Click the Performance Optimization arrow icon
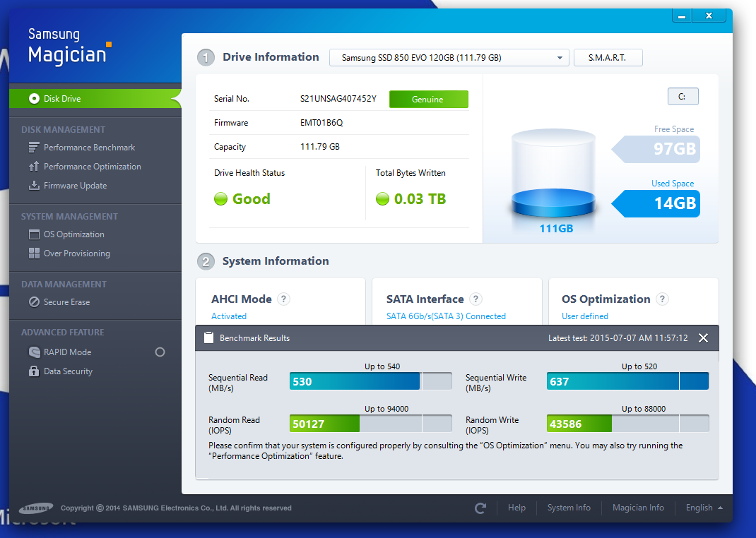 click(x=34, y=167)
